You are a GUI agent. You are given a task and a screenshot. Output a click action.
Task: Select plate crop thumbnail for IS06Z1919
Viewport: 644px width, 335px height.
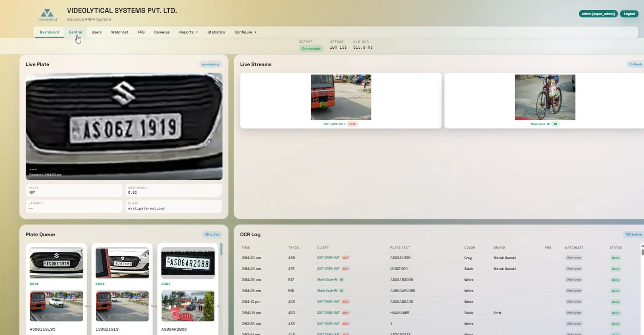[x=122, y=263]
